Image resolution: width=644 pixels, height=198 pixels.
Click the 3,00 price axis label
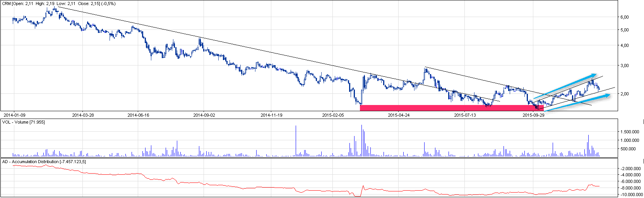click(x=624, y=66)
